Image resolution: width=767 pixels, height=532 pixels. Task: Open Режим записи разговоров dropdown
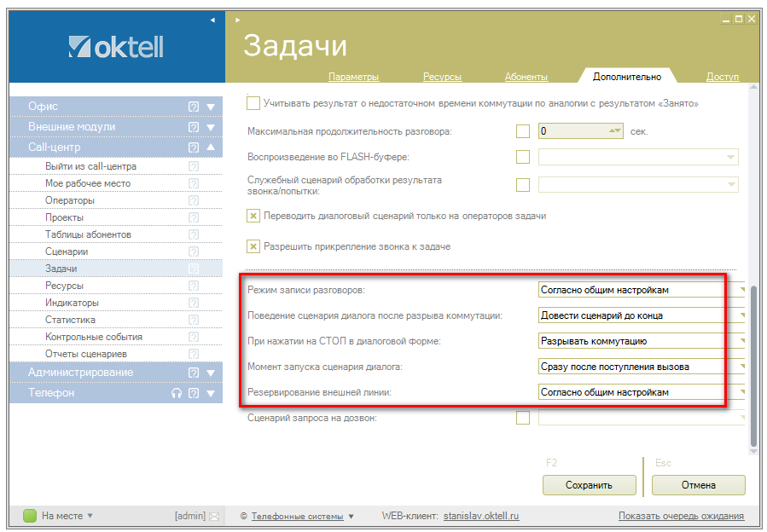(642, 290)
